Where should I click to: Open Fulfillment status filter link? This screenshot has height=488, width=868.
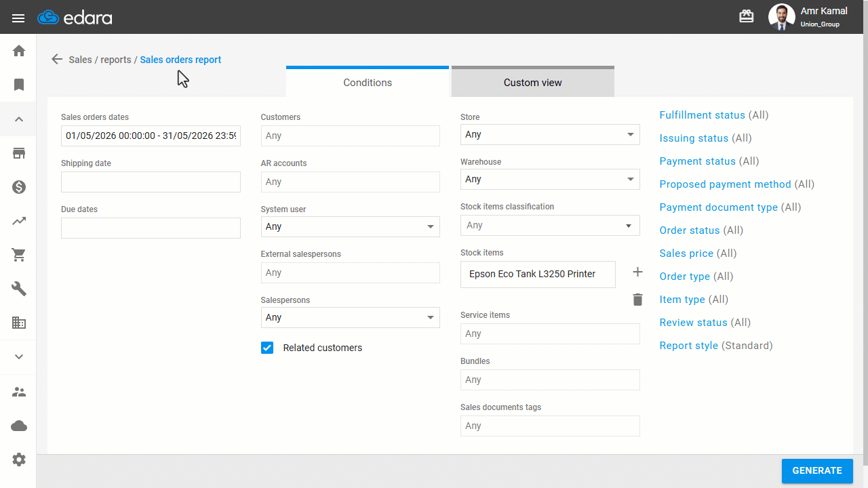[x=703, y=115]
